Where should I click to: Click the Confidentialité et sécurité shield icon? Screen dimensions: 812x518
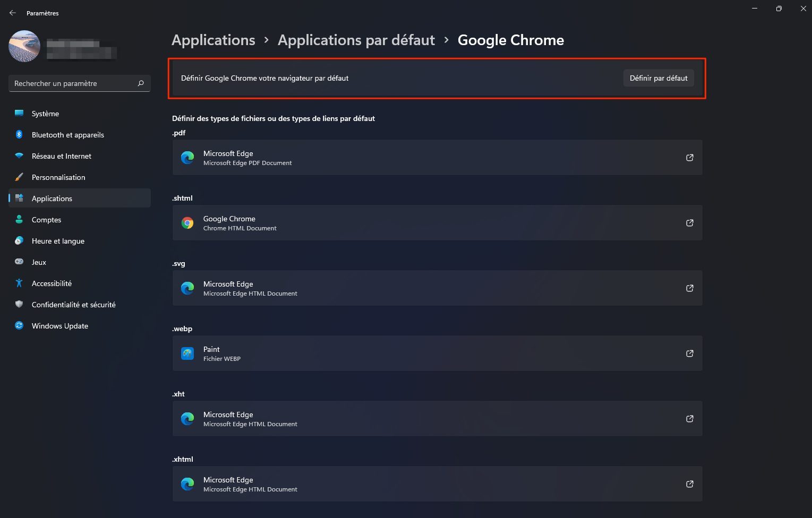19,304
